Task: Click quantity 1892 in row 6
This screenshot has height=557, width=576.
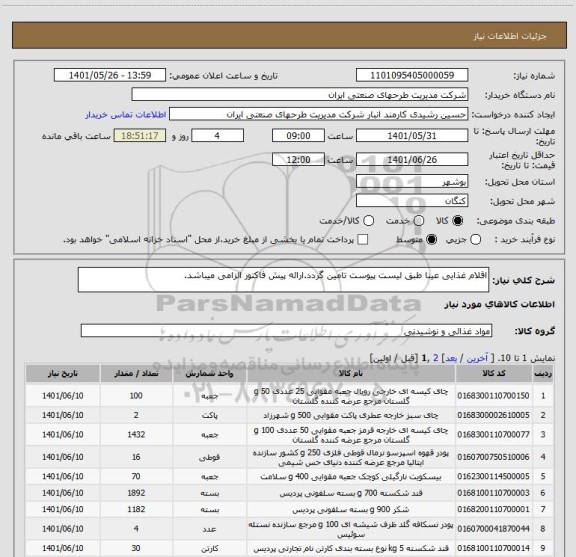Action: point(136,493)
